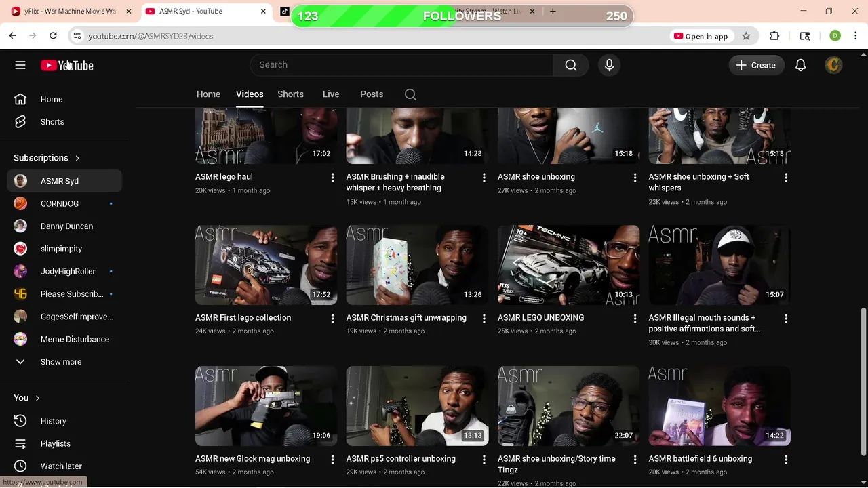Open options for new Glock mag unboxing
The height and width of the screenshot is (488, 868).
332,460
